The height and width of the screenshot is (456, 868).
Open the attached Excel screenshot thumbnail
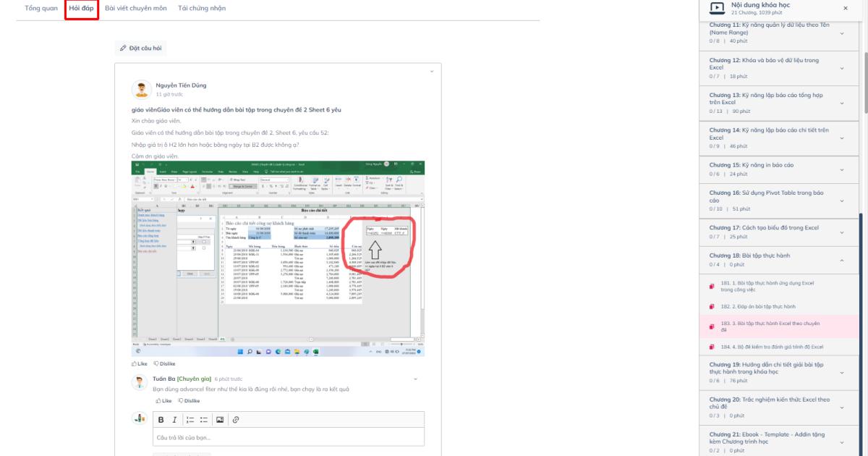278,258
